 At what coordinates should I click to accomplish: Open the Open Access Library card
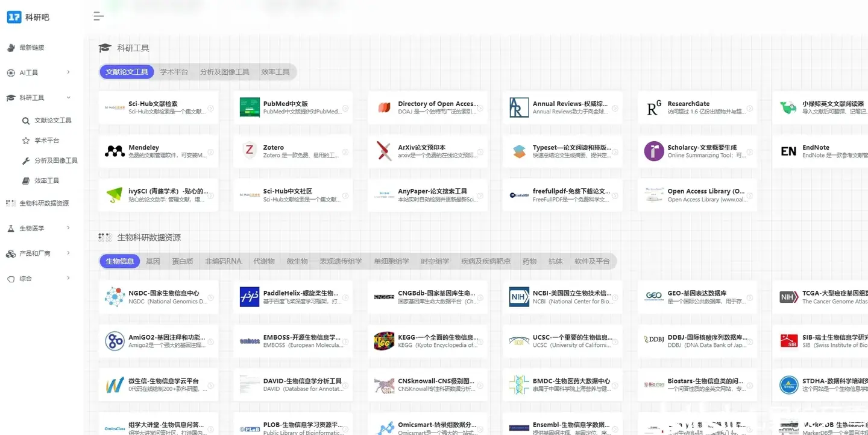(697, 195)
